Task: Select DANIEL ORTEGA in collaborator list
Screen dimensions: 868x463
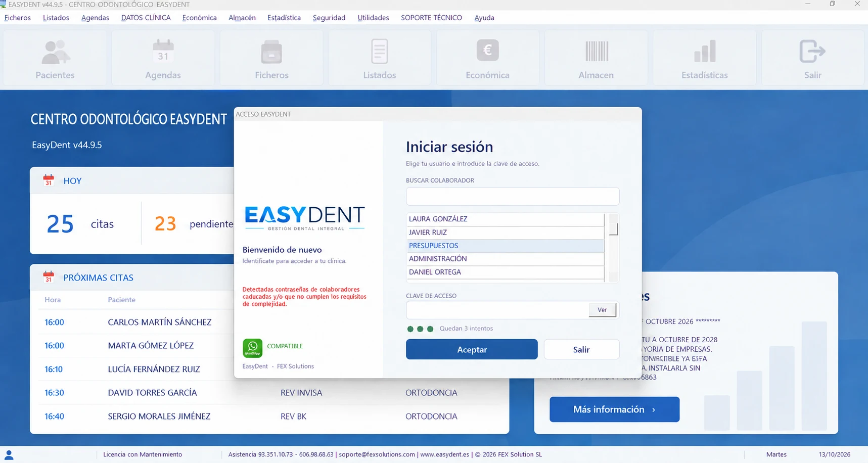Action: (505, 272)
